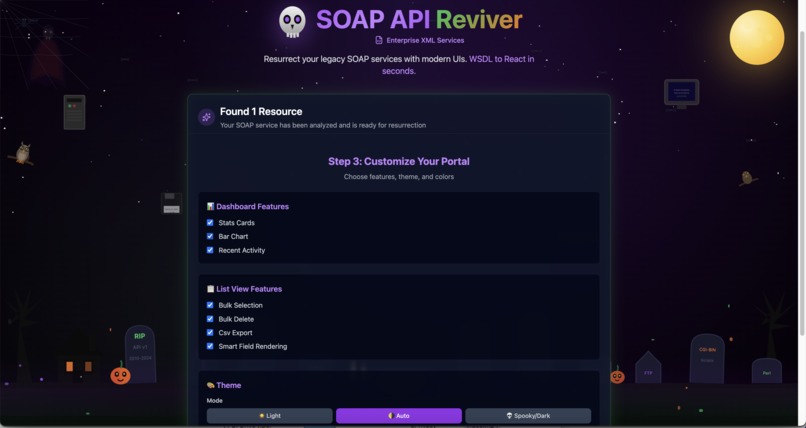Toggle the Bulk Delete checkbox
Image resolution: width=806 pixels, height=428 pixels.
tap(210, 319)
